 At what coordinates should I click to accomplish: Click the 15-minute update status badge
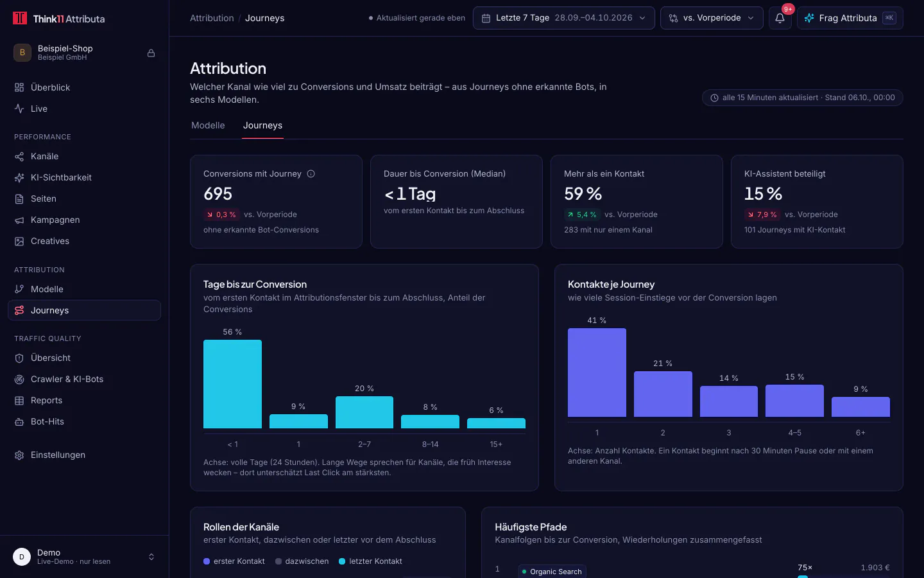(x=803, y=98)
